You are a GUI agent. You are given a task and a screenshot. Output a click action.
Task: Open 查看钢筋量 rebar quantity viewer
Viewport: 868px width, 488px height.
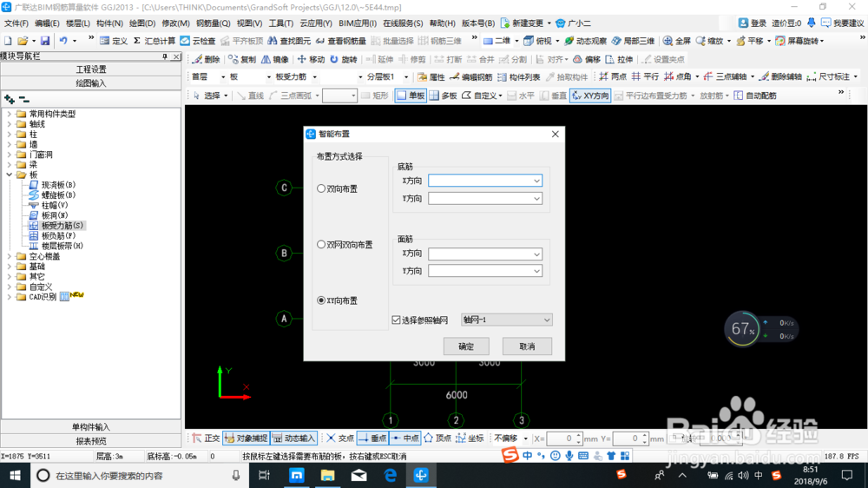[340, 41]
